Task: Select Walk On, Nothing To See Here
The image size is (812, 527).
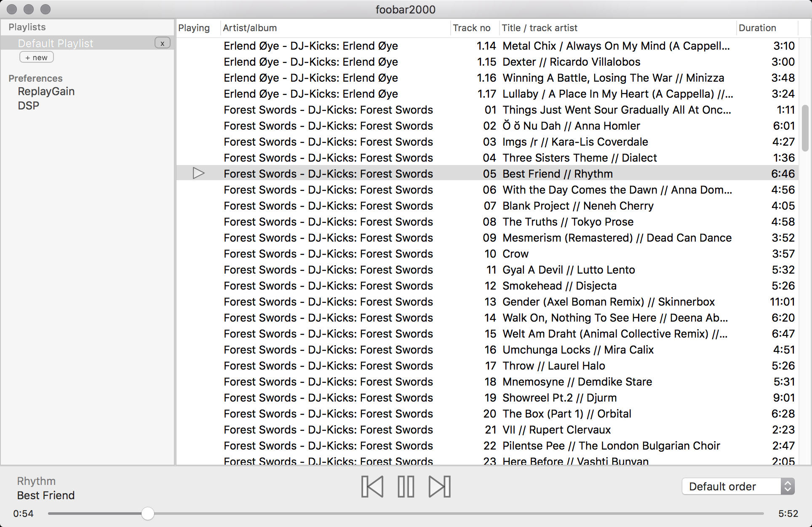Action: point(487,317)
